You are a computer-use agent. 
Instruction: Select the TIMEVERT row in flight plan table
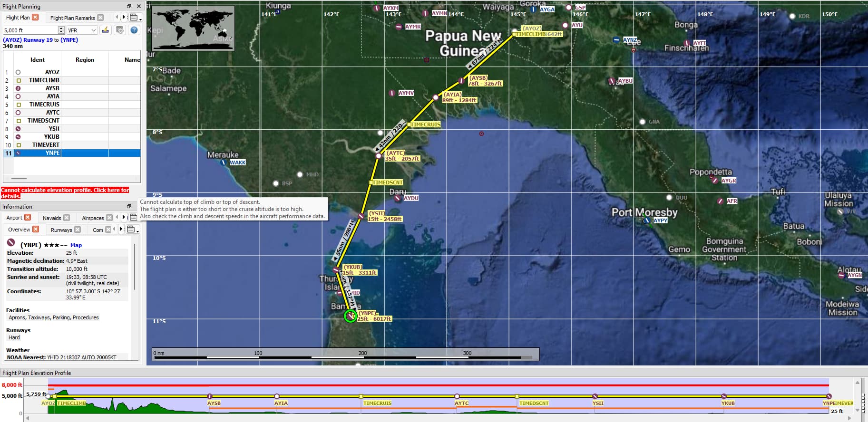[x=72, y=145]
